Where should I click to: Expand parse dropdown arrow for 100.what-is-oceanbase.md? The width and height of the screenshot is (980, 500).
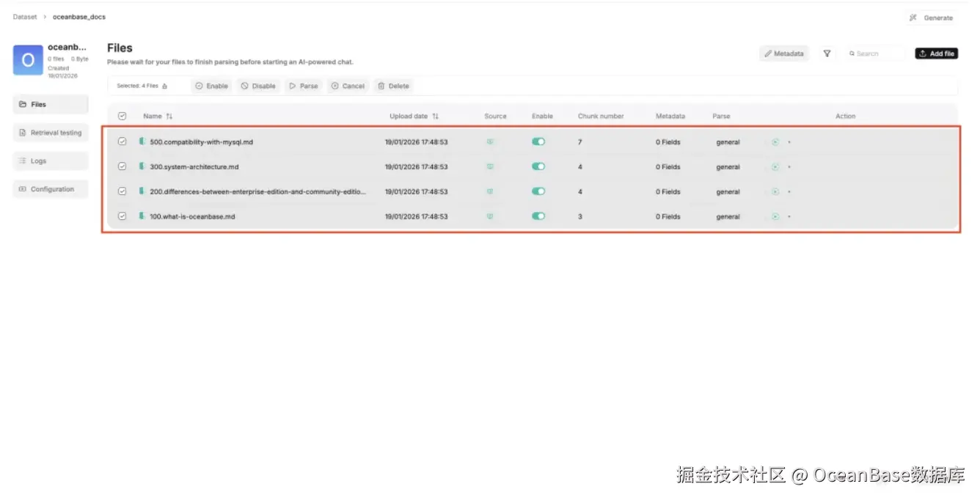click(x=789, y=218)
